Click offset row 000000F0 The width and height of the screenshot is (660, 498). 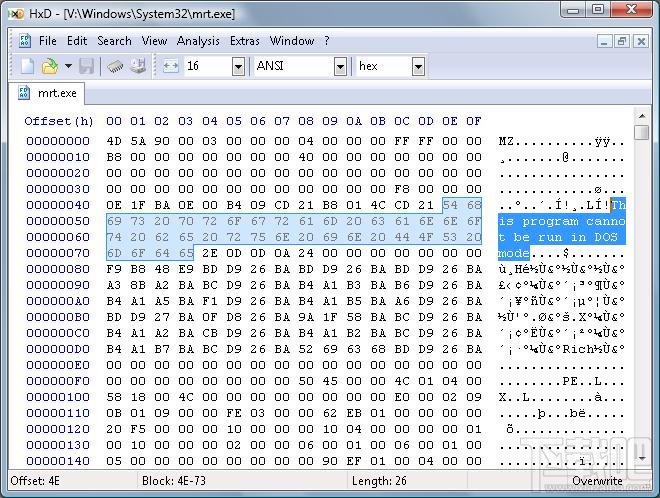[x=58, y=381]
